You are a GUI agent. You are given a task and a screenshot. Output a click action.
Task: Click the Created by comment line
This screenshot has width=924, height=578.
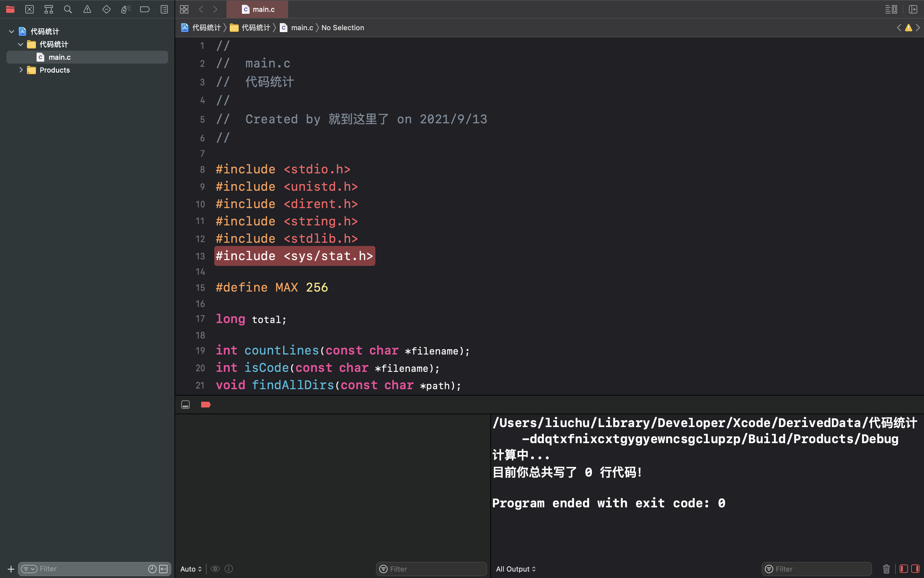click(x=352, y=119)
